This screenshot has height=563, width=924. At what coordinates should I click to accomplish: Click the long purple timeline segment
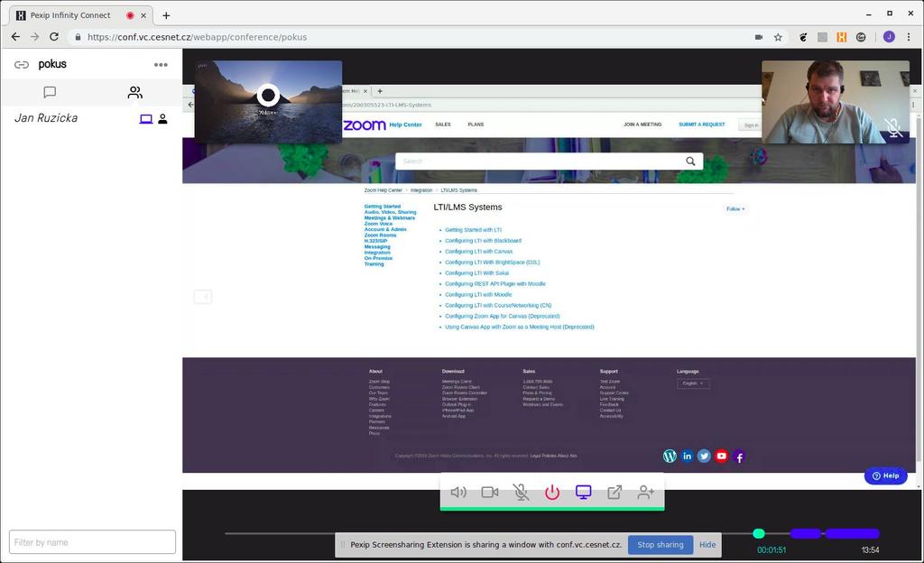[852, 533]
